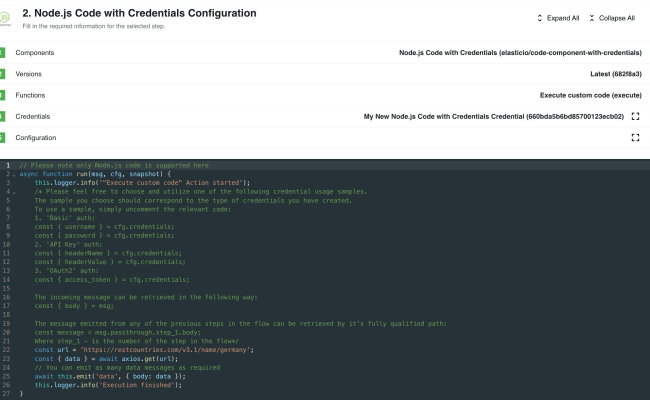The image size is (650, 400).
Task: Click the selected component value Node.js Code with Credentials
Action: coord(520,53)
